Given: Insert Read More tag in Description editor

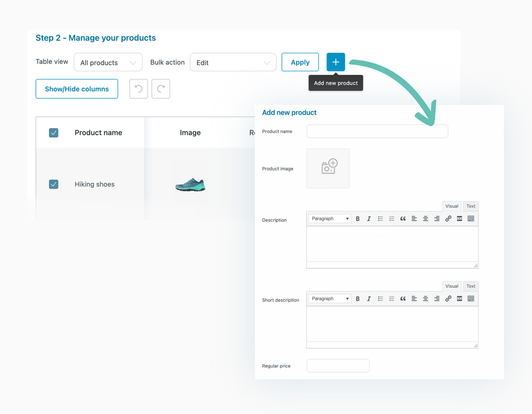Looking at the screenshot, I should point(460,219).
